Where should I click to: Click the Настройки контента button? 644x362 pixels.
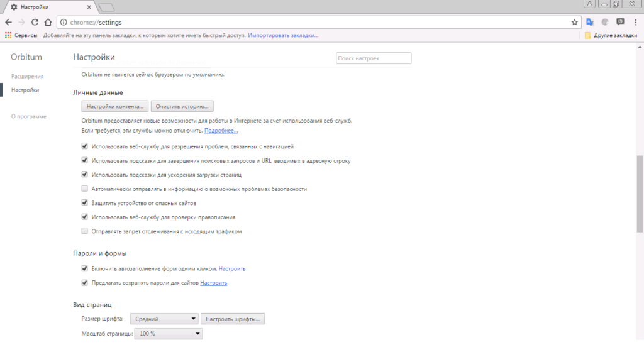(x=115, y=106)
